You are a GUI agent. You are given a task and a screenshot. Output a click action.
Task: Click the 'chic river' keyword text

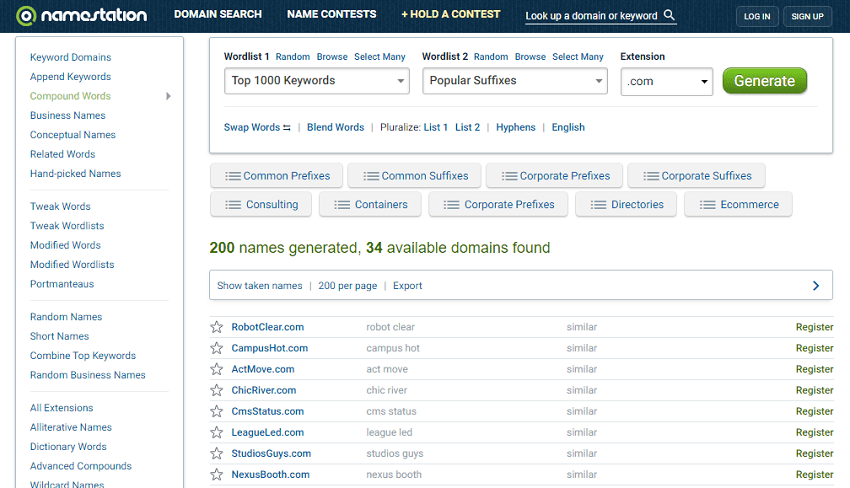point(387,390)
